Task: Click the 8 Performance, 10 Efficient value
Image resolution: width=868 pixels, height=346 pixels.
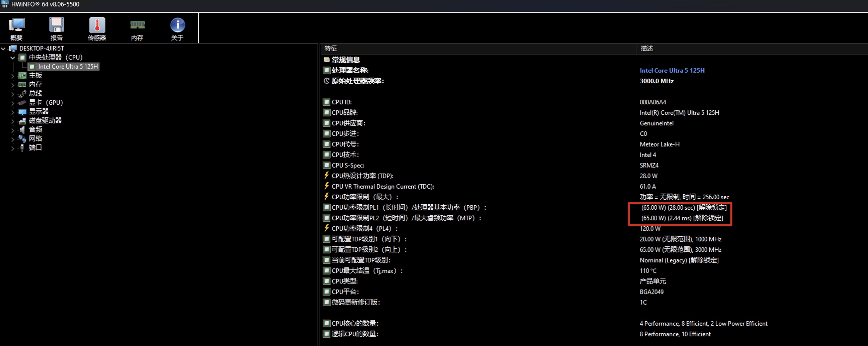Action: 675,334
